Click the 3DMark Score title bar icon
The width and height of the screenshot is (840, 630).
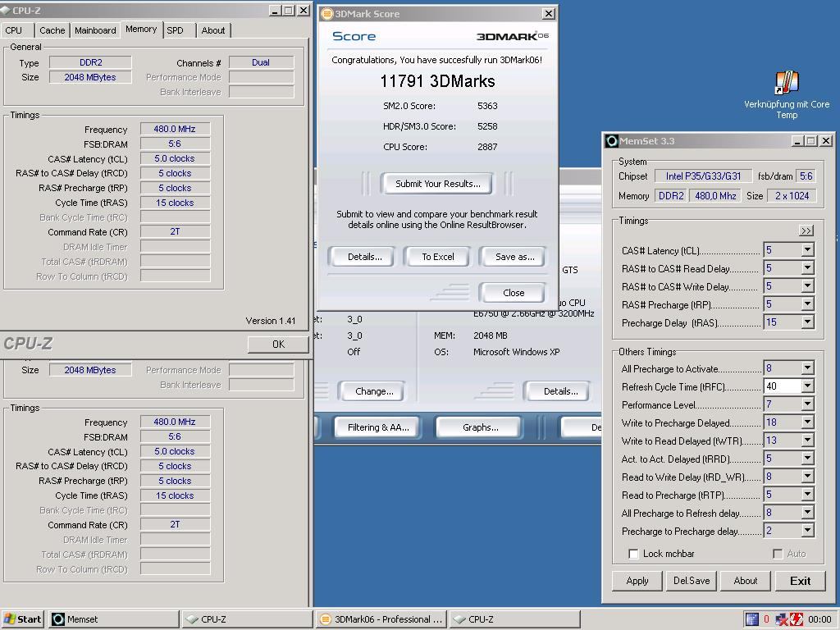point(326,14)
